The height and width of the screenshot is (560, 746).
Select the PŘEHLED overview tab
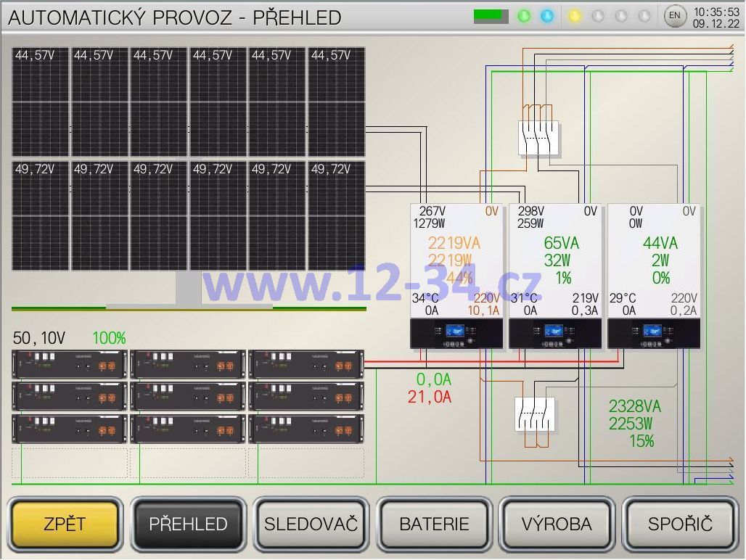(188, 524)
